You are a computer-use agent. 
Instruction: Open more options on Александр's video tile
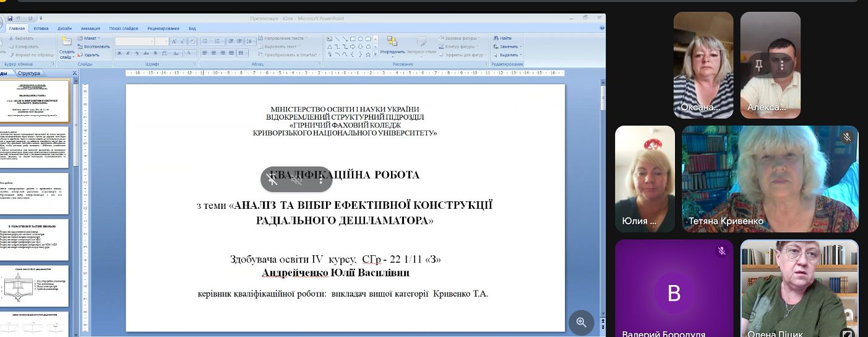point(782,65)
